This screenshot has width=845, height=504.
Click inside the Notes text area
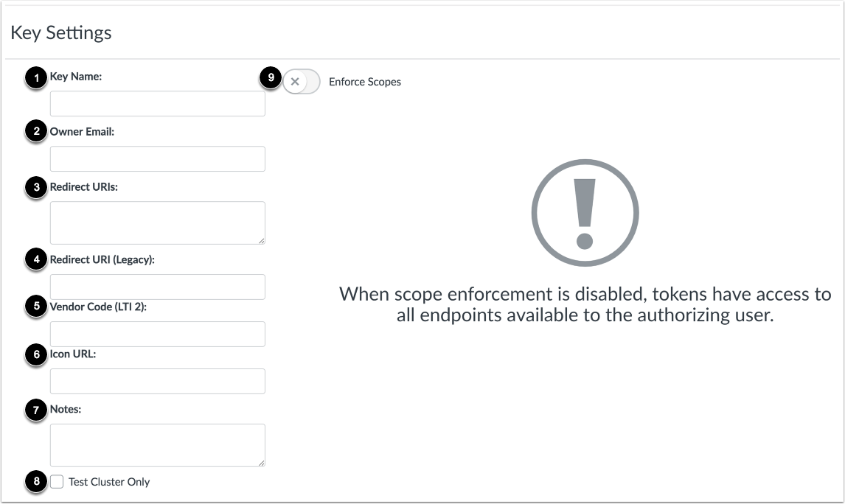[x=157, y=445]
